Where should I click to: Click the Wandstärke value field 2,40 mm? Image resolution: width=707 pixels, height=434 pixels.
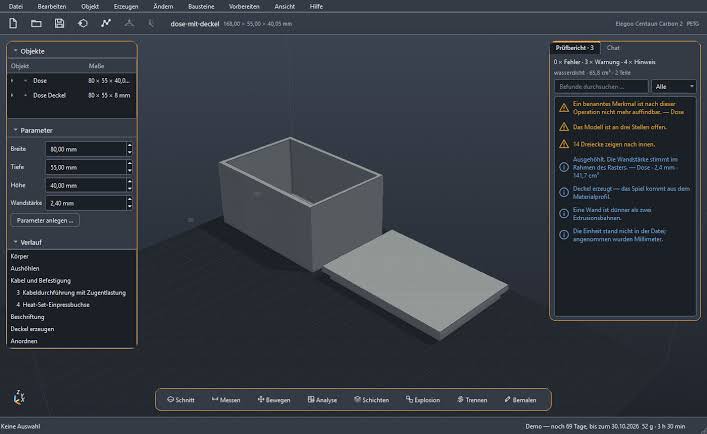[86, 203]
